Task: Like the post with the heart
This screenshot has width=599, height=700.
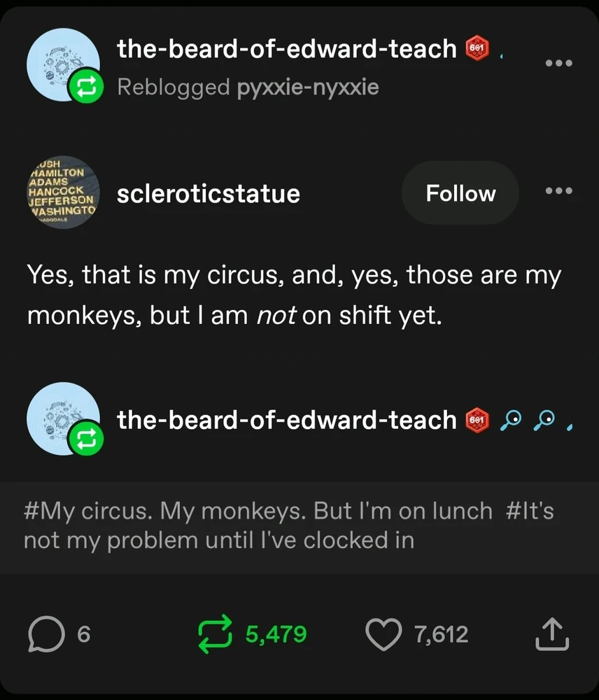Action: pos(383,635)
